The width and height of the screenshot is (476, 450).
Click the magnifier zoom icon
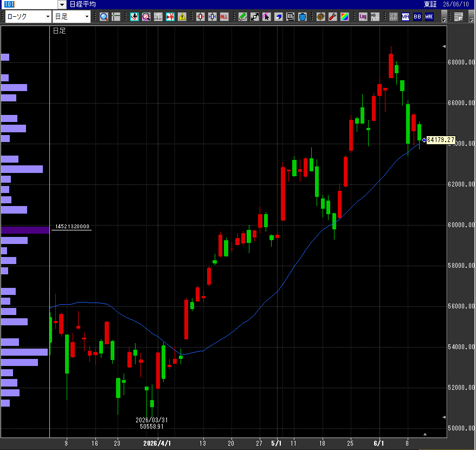(104, 17)
